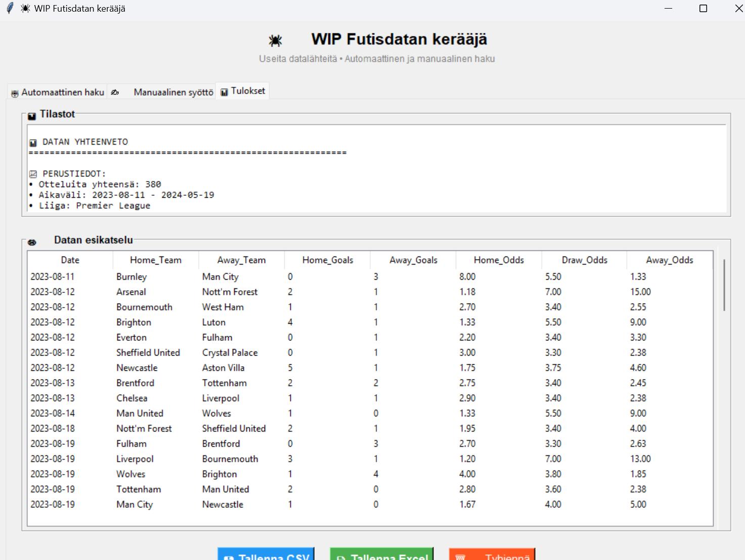Click the Home_Goals column header

tap(327, 260)
